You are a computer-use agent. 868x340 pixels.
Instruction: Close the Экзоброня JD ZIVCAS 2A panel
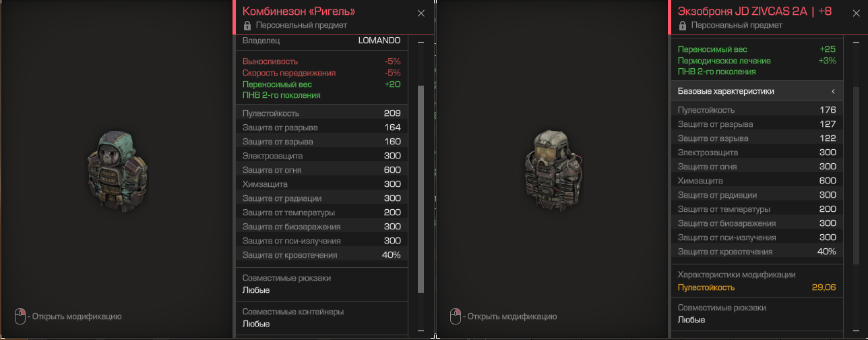tap(857, 13)
